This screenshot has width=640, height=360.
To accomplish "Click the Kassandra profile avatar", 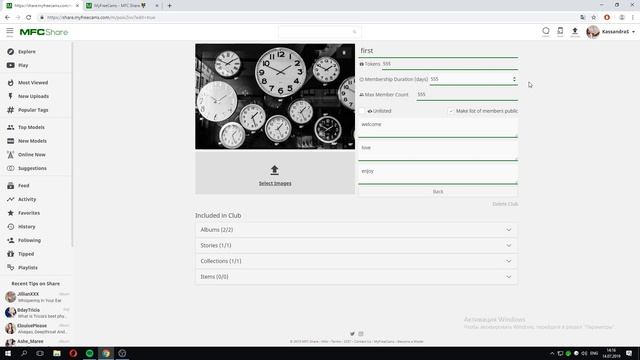I will [x=593, y=32].
